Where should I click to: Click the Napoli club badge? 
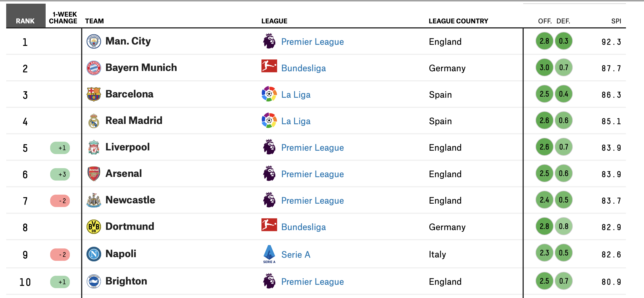pos(94,254)
